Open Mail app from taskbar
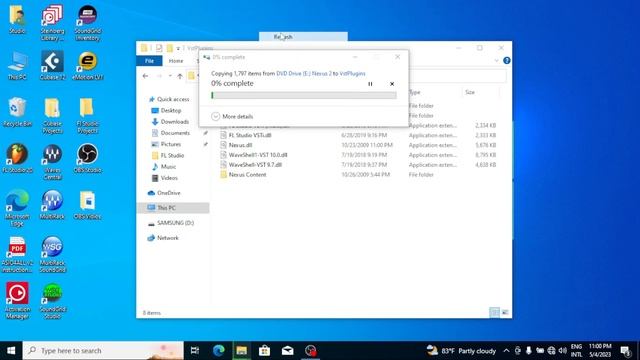Viewport: 640px width, 360px height. point(287,351)
